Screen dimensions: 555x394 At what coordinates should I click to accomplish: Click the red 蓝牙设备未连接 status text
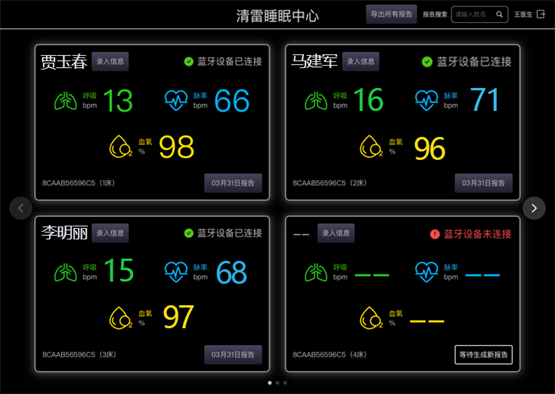tap(477, 234)
